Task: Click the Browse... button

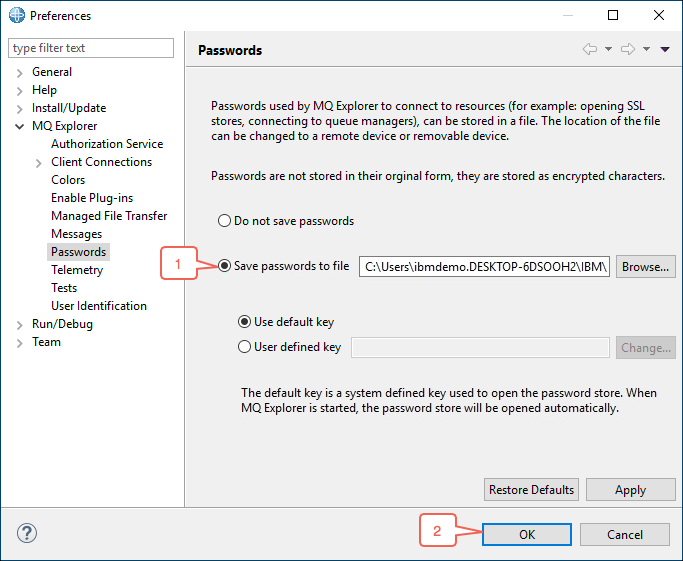Action: tap(646, 267)
